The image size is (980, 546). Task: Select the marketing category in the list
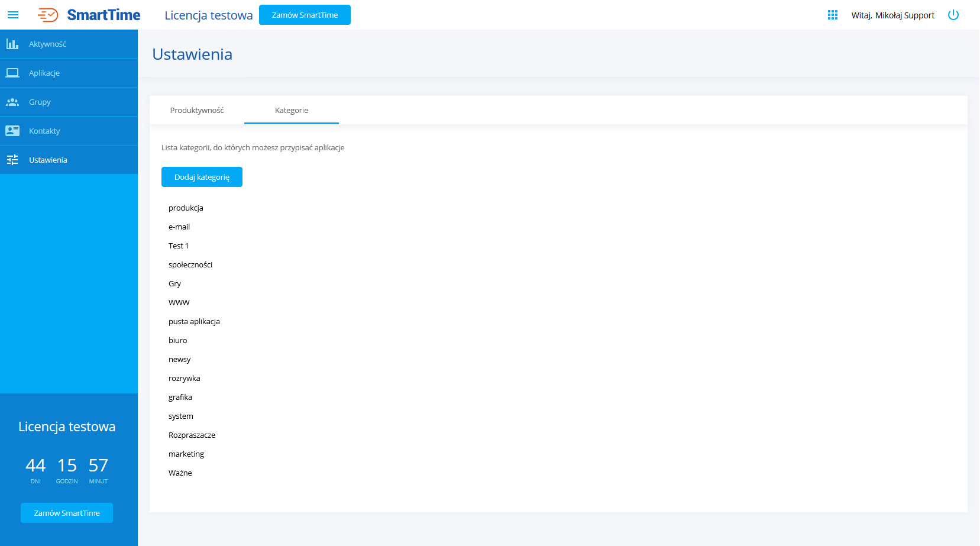click(186, 454)
